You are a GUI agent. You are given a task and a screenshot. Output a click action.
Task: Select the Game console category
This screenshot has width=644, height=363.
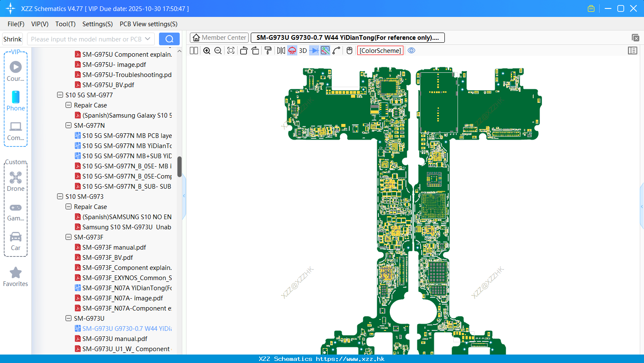click(16, 212)
